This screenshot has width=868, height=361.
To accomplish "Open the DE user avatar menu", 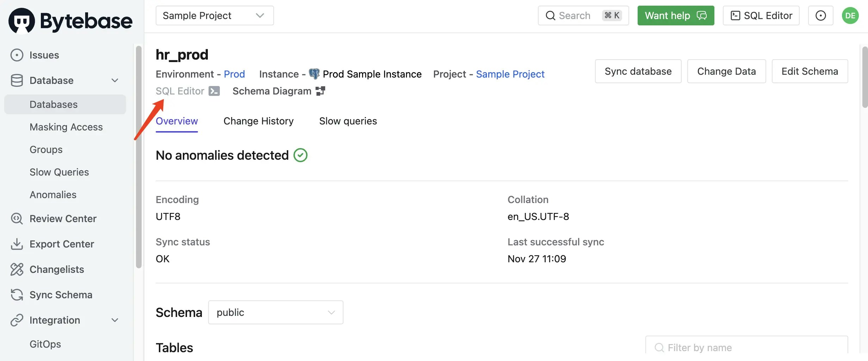I will click(850, 16).
